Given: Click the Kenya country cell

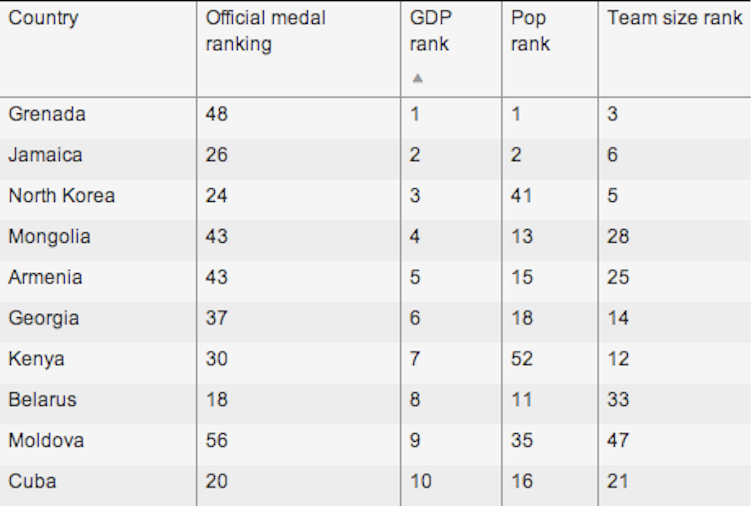Looking at the screenshot, I should 36,359.
